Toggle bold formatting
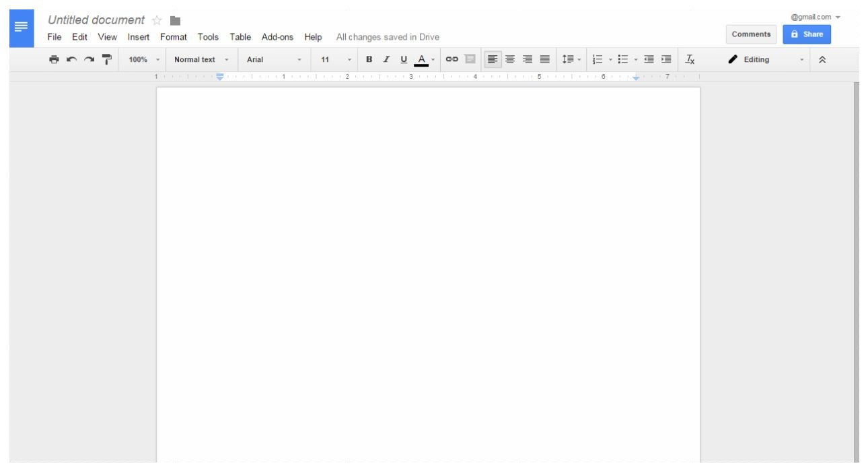 click(x=369, y=60)
